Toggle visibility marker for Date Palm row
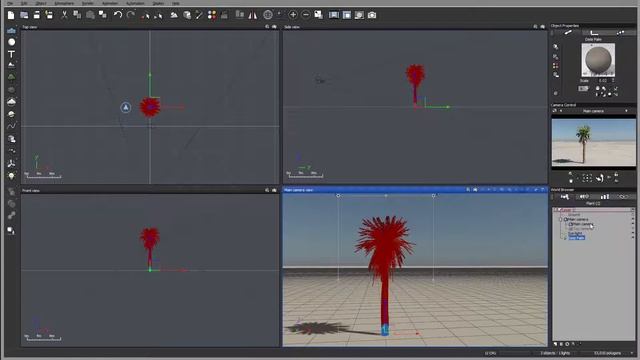The height and width of the screenshot is (360, 640). coord(633,238)
